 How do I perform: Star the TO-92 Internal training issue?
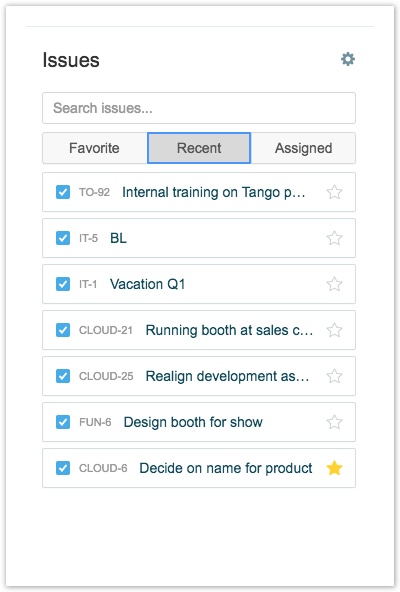334,192
